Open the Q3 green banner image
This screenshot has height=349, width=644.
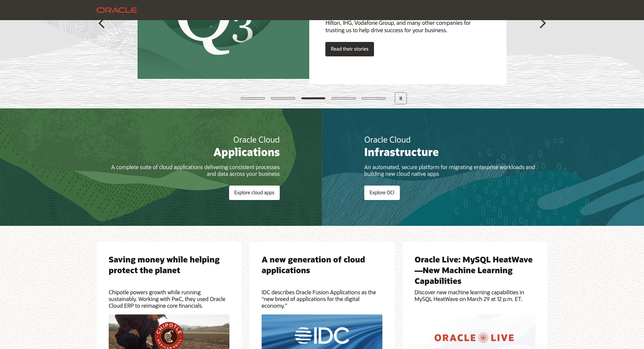[223, 49]
